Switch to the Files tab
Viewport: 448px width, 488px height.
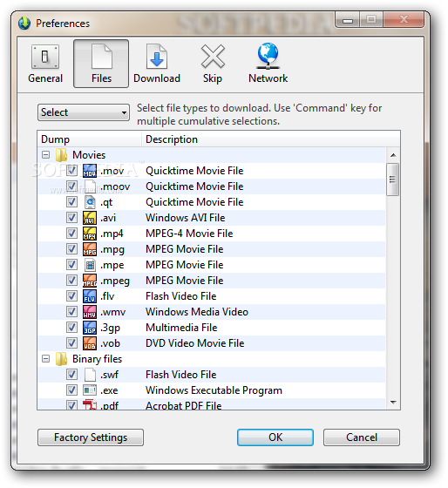click(x=101, y=64)
